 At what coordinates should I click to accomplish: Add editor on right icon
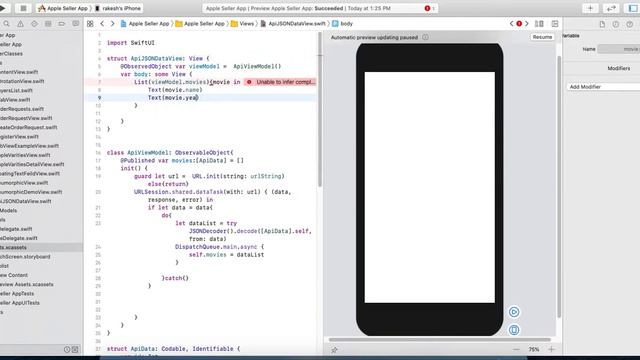pos(555,24)
